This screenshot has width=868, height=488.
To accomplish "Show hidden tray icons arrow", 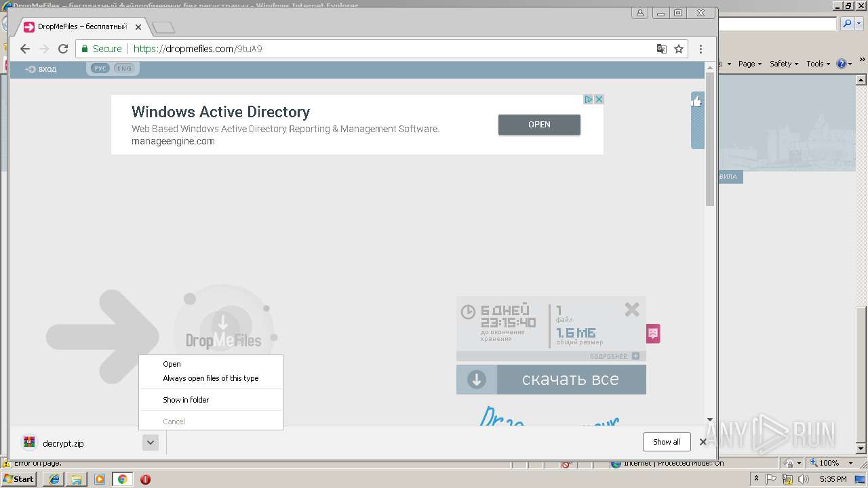I will click(x=757, y=479).
